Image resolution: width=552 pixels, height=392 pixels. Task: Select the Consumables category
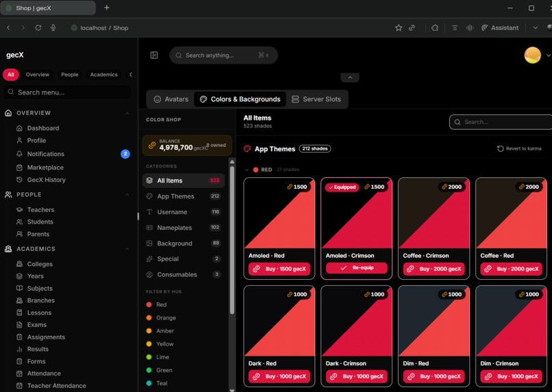click(184, 274)
